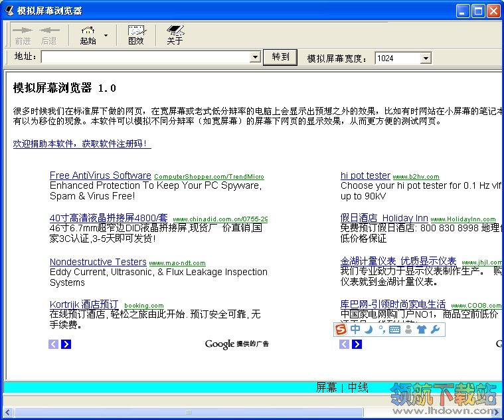
Task: Open the Kortrijk 酒店预订 ad link
Action: point(84,304)
